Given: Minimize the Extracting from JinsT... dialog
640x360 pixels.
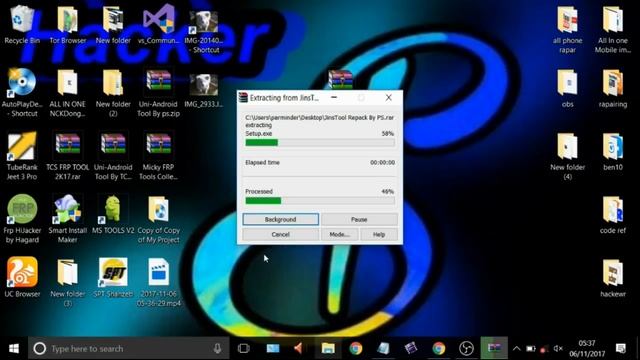Looking at the screenshot, I should click(334, 98).
